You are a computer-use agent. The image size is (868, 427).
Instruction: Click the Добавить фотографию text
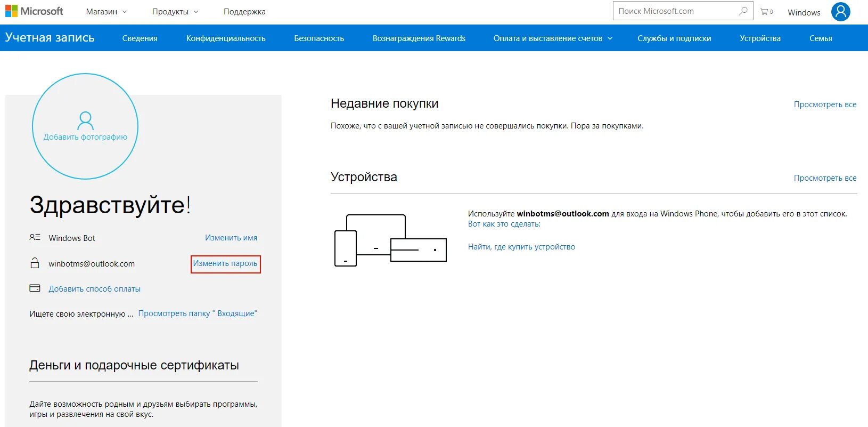pos(85,137)
